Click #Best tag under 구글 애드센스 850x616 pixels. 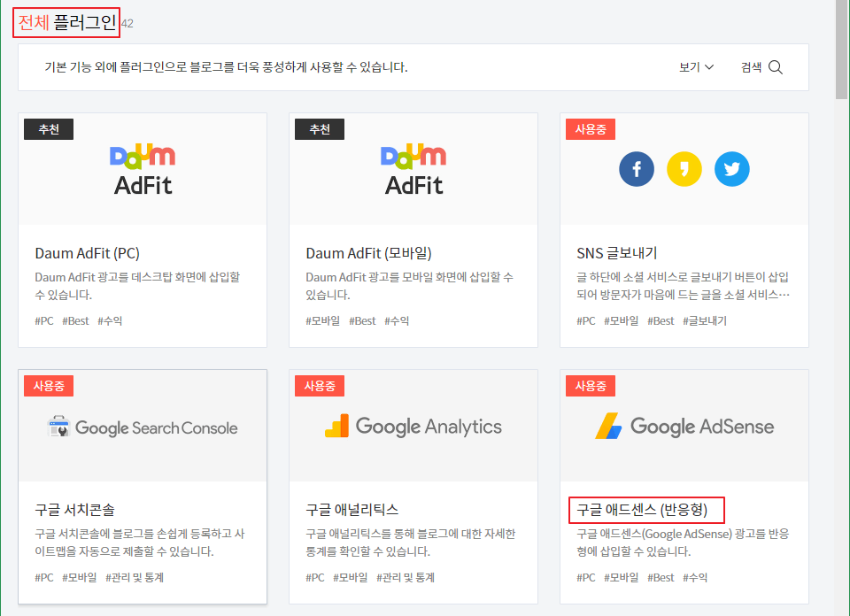[x=661, y=578]
